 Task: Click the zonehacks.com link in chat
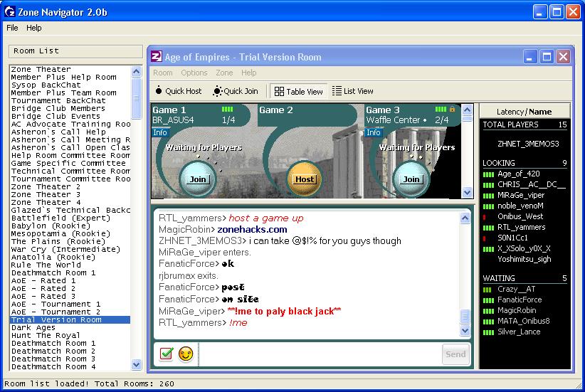[252, 229]
